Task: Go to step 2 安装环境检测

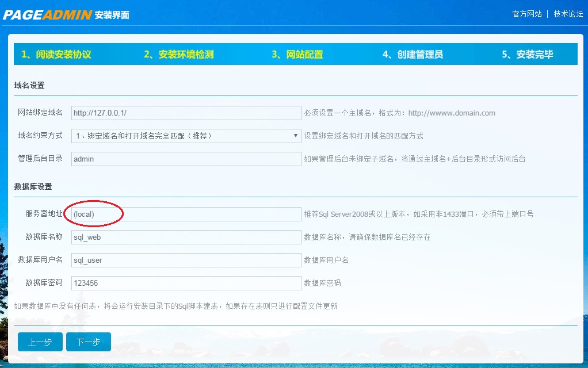Action: (x=179, y=55)
